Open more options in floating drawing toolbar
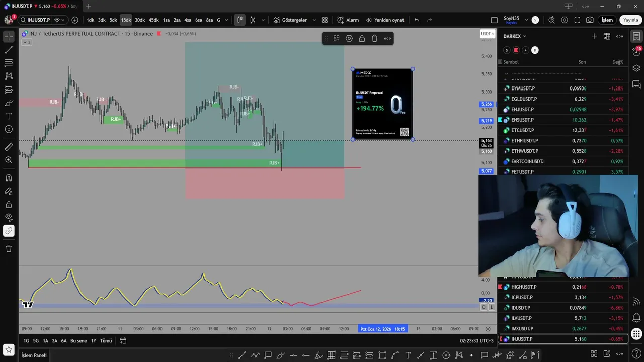This screenshot has width=644, height=362. (x=387, y=38)
